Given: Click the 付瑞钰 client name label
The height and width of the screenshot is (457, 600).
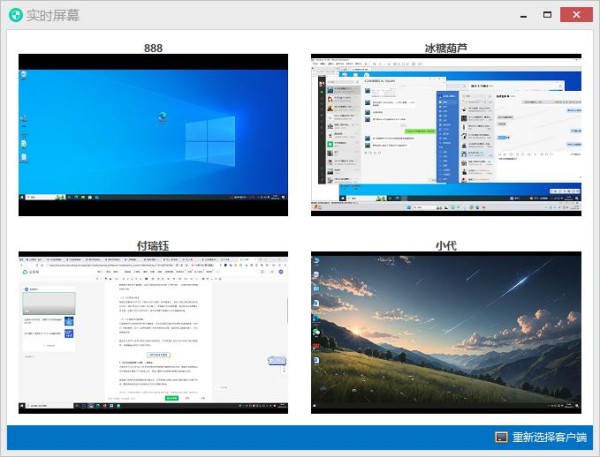Looking at the screenshot, I should pos(153,245).
